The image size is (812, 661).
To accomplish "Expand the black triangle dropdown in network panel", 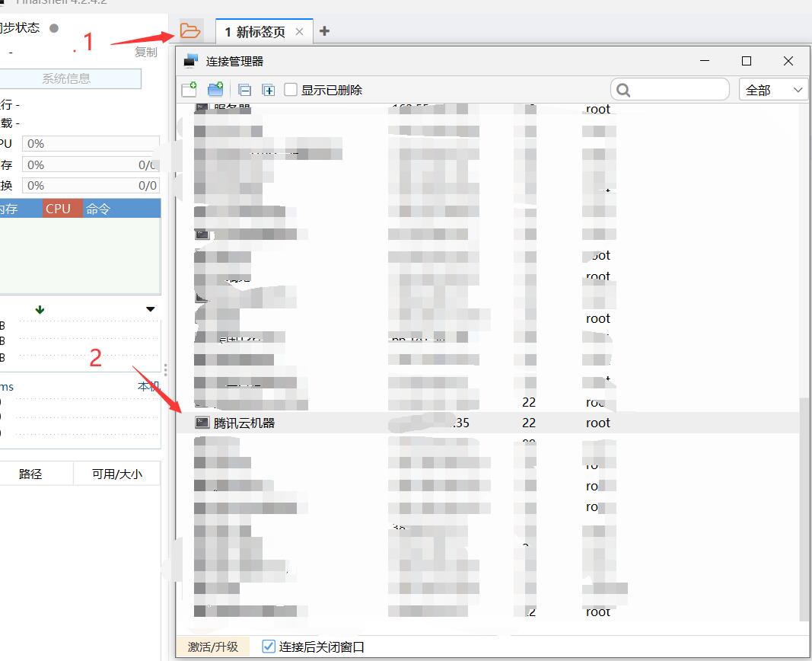I will 150,309.
